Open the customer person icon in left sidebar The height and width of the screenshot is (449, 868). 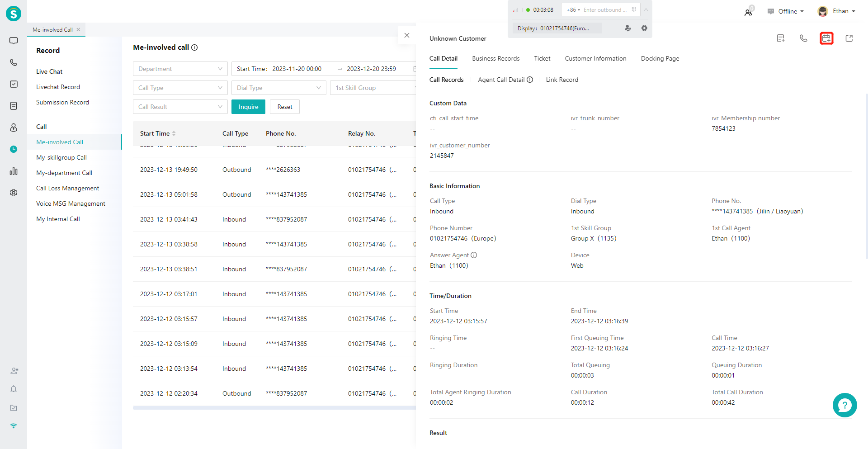coord(14,128)
